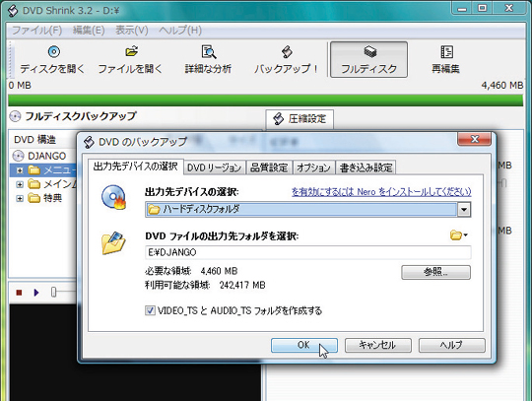Viewport: 532px width, 401px height.
Task: Switch to the DVD リージョン tab
Action: point(214,167)
